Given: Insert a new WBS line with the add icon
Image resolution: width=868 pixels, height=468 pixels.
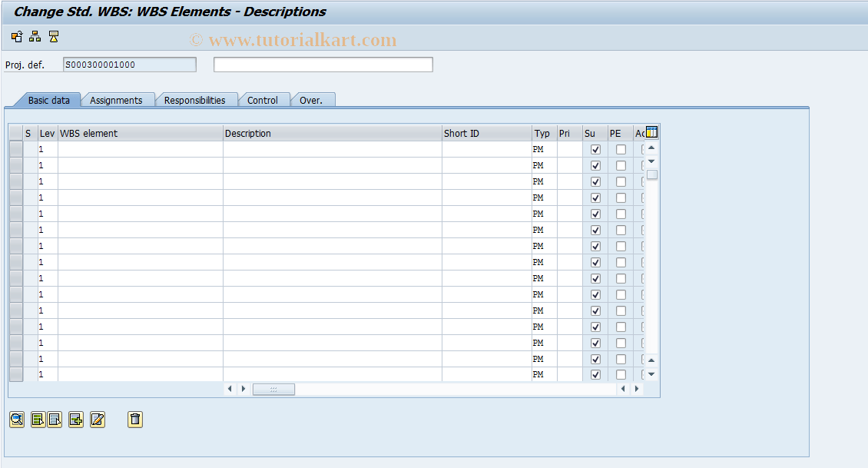Looking at the screenshot, I should pyautogui.click(x=75, y=420).
